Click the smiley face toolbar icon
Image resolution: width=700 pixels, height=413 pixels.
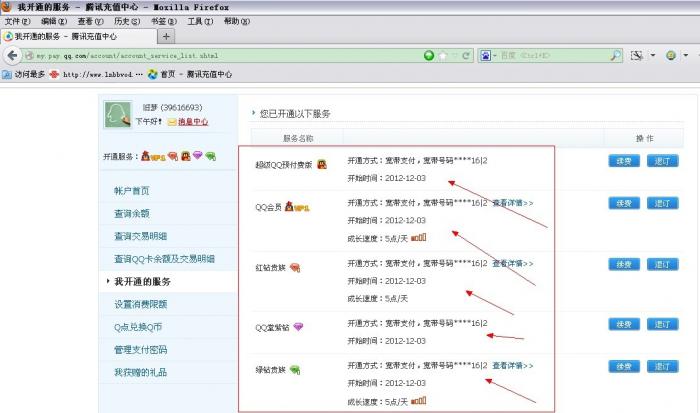click(x=671, y=55)
